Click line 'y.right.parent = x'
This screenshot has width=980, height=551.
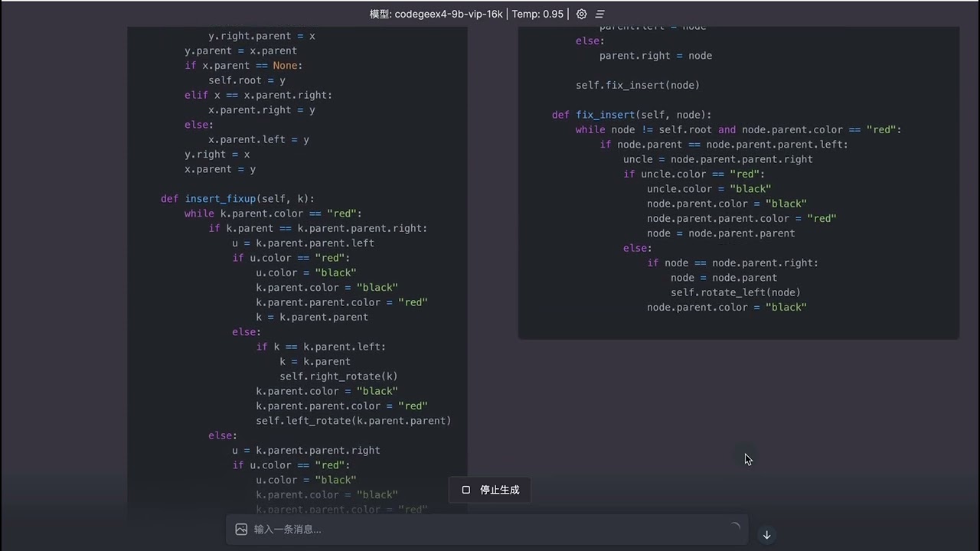pyautogui.click(x=262, y=36)
